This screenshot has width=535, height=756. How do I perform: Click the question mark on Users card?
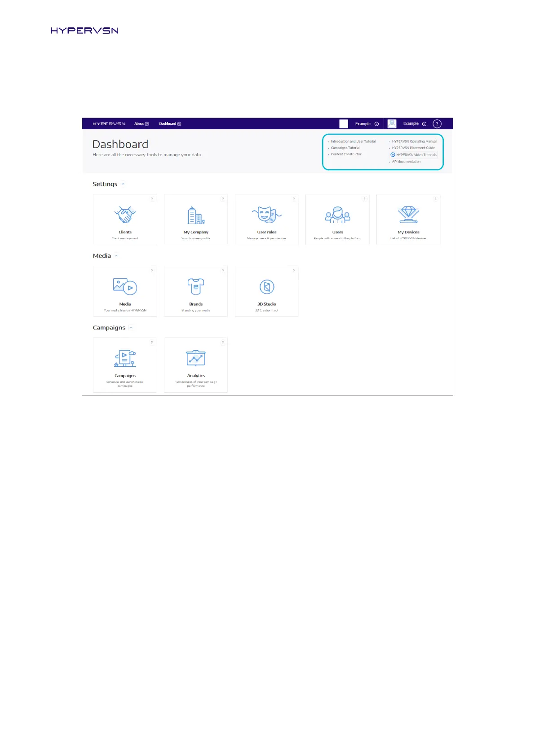coord(364,199)
